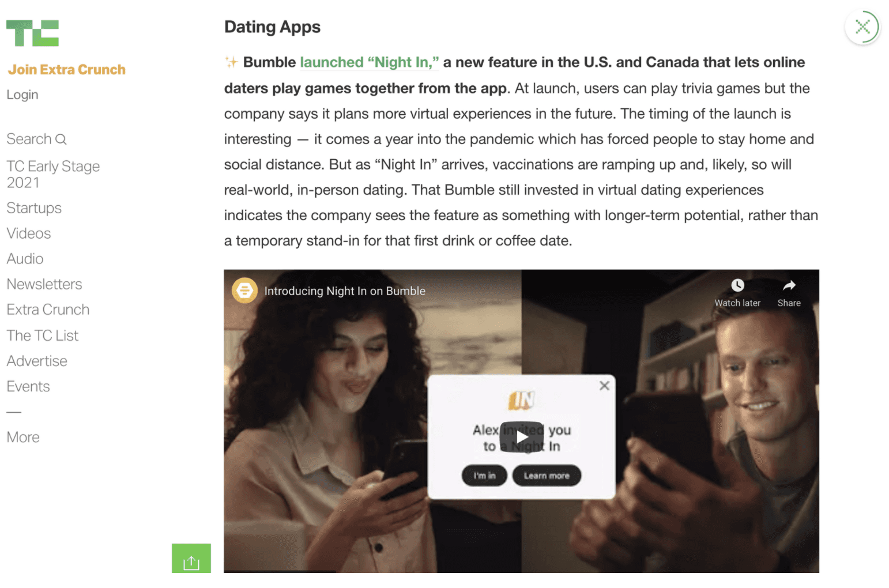Click Join Extra Crunch
This screenshot has width=889, height=588.
(x=66, y=70)
